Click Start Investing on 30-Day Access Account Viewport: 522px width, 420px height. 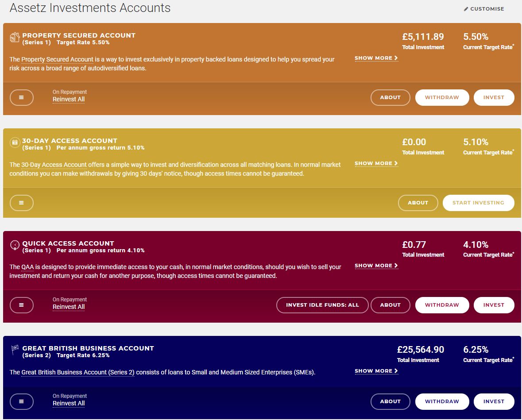[x=478, y=203]
